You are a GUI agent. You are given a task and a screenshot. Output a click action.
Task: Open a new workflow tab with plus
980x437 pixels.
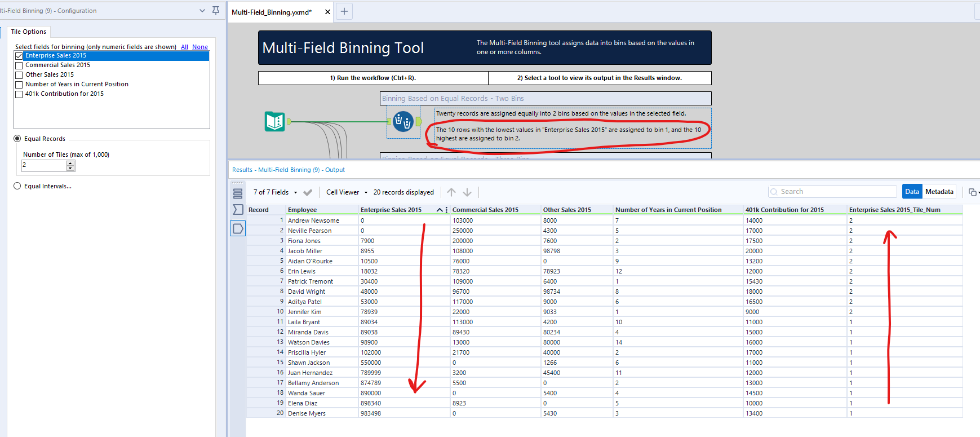(x=344, y=11)
